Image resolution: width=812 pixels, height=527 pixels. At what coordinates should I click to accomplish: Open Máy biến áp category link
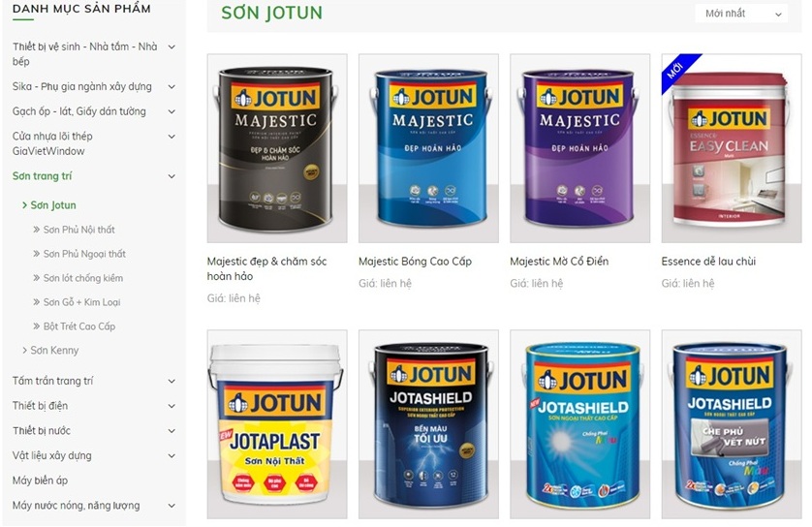coord(40,480)
